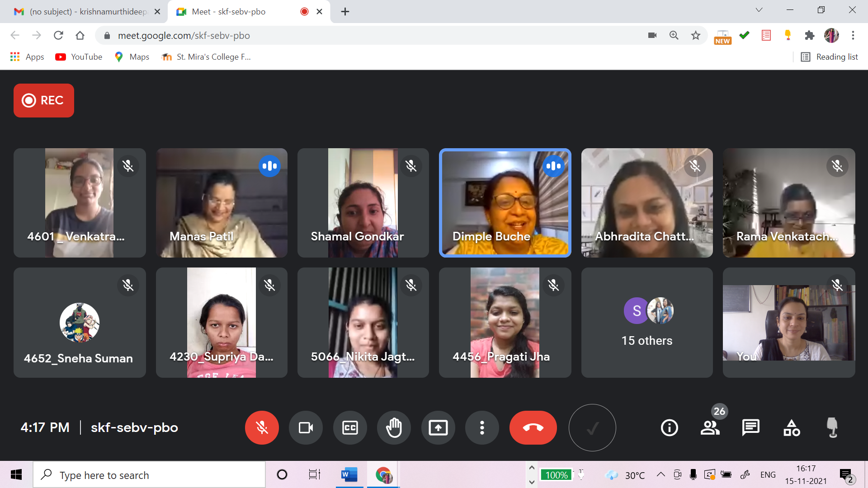
Task: Toggle the microphone mute button
Action: [x=262, y=427]
